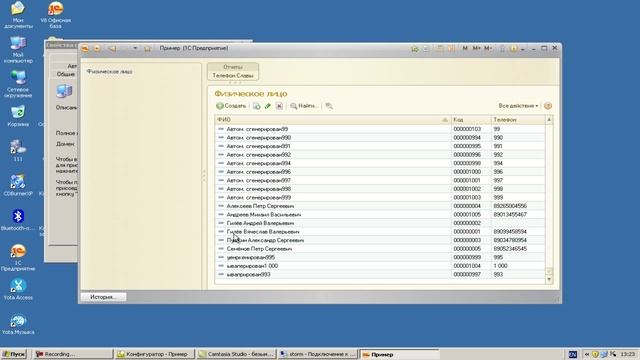Select row Автом. сгенерирован990
Image resolution: width=640 pixels, height=360 pixels.
tap(380, 138)
